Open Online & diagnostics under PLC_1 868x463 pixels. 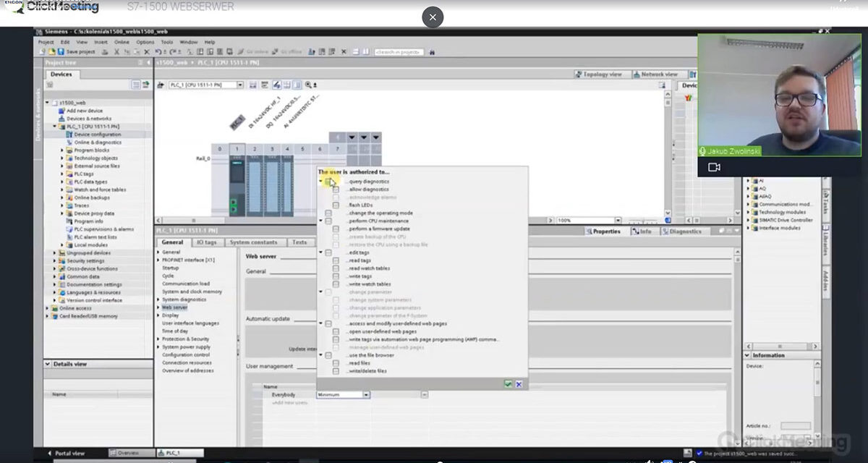coord(94,143)
